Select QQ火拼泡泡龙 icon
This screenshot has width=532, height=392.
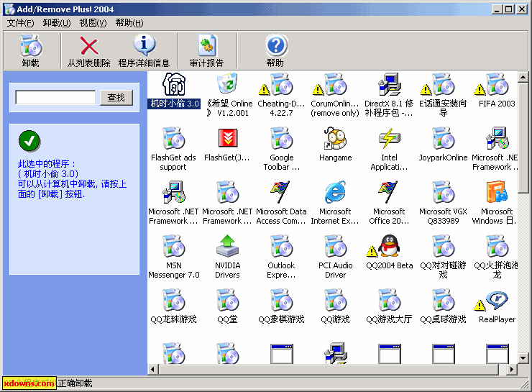coord(497,246)
